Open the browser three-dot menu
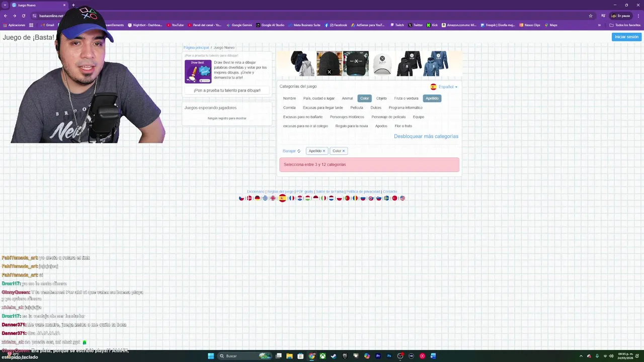The height and width of the screenshot is (362, 644). click(x=638, y=16)
